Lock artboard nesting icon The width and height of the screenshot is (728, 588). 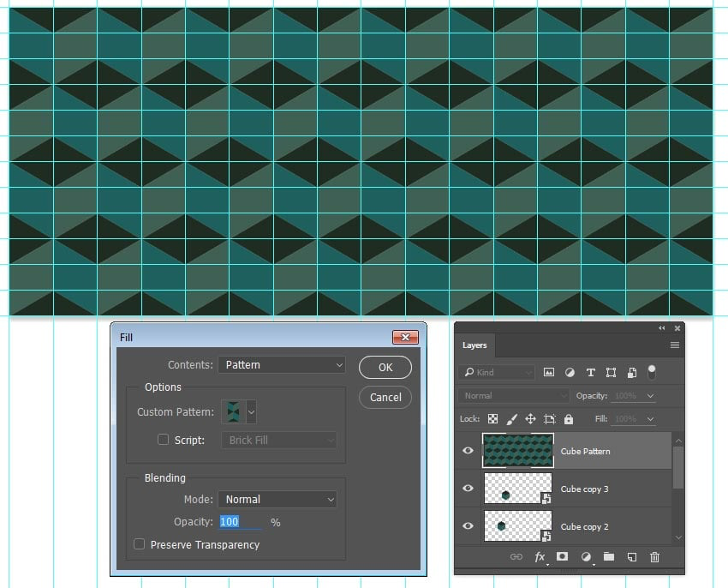pyautogui.click(x=549, y=419)
